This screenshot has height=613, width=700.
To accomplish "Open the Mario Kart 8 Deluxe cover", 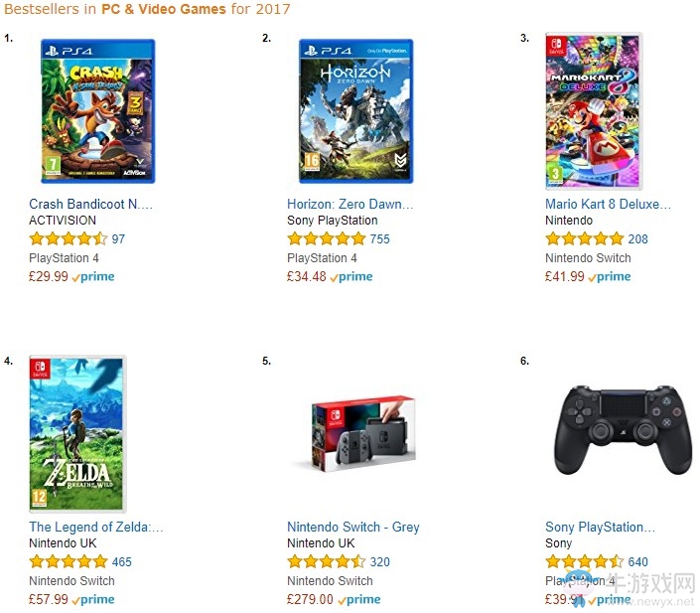I will point(594,111).
